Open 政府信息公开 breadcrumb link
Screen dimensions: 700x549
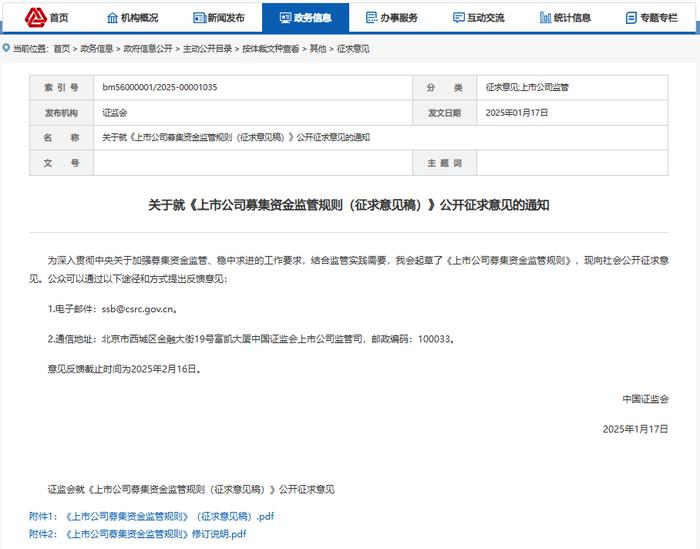[x=148, y=49]
